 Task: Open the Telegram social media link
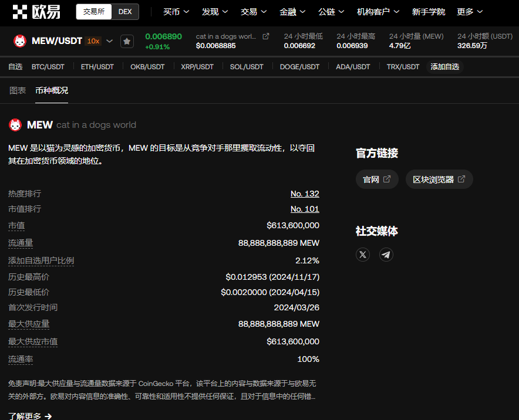386,254
